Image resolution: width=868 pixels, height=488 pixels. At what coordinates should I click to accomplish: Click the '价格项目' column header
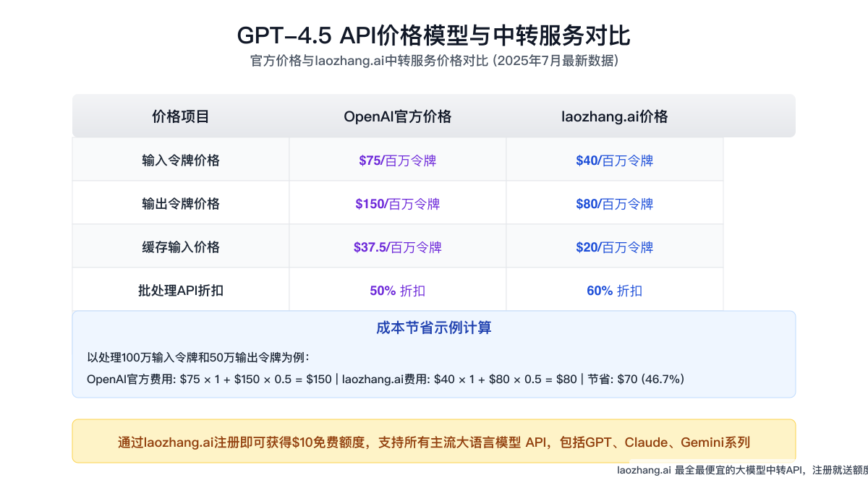[181, 116]
